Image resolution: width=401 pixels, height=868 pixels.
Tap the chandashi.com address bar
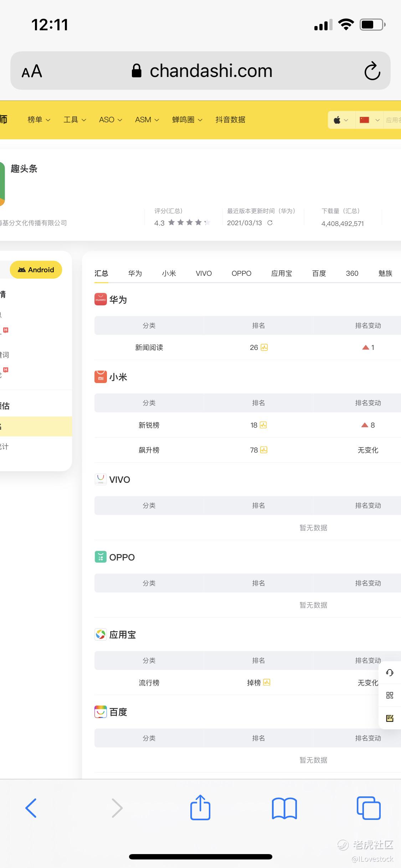pos(200,71)
